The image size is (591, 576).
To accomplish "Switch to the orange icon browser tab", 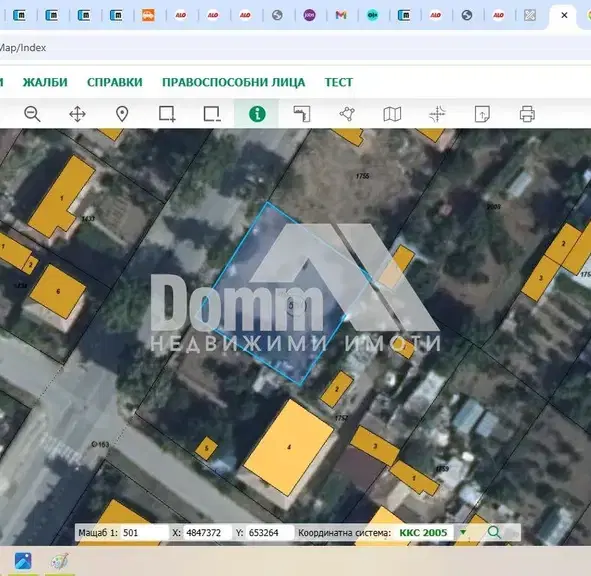I will (x=148, y=15).
